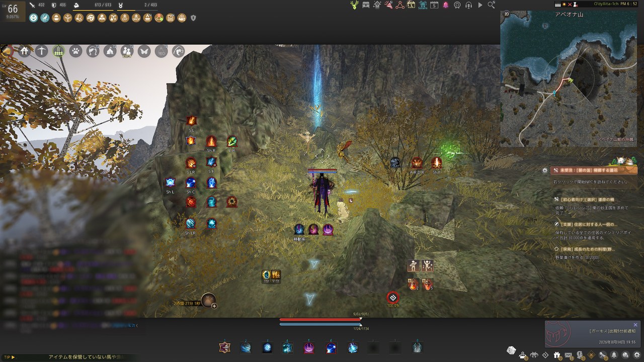Click the play arrow in top bar
The image size is (644, 362).
click(480, 5)
